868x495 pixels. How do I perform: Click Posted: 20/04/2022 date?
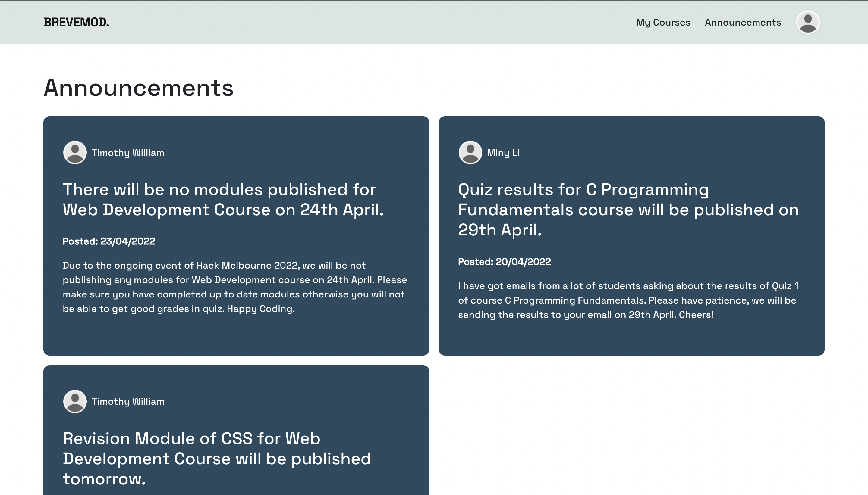(504, 262)
